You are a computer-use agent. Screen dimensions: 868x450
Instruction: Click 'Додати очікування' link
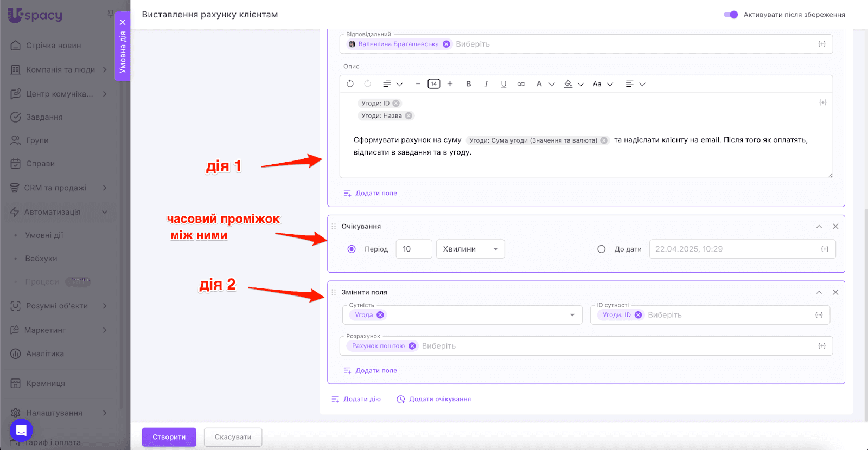click(x=434, y=400)
